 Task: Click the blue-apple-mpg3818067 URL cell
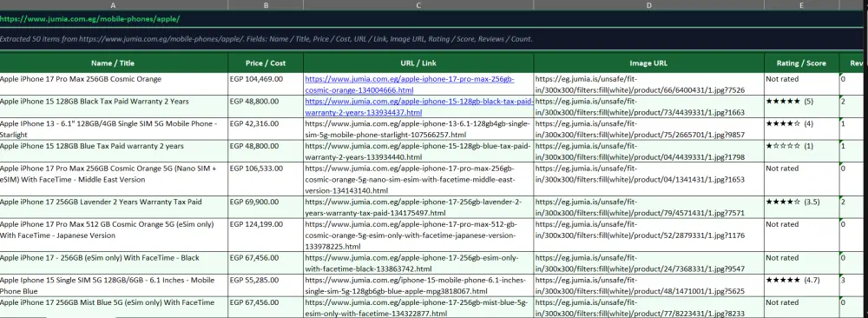click(x=418, y=285)
